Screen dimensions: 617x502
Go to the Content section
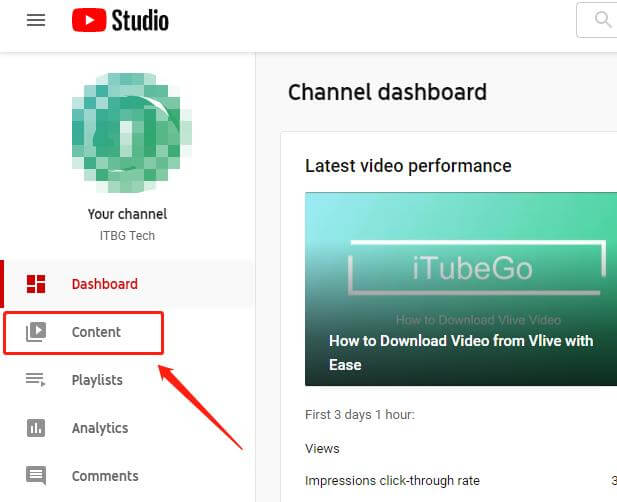[83, 332]
